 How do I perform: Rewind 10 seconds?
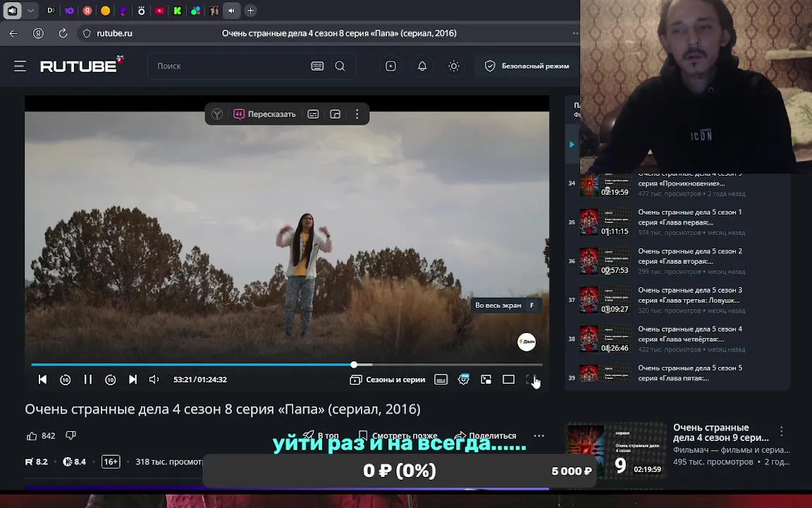66,380
